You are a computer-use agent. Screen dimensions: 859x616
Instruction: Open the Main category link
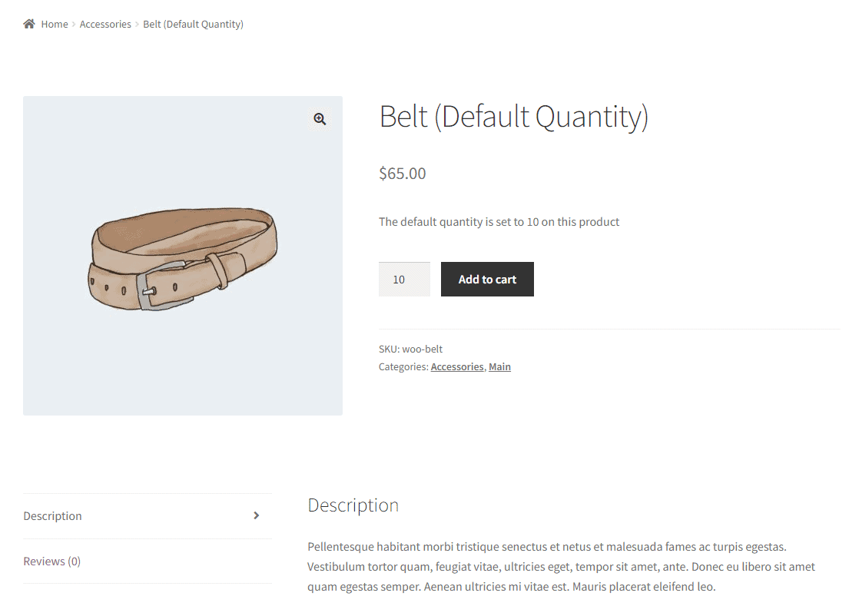pos(499,367)
